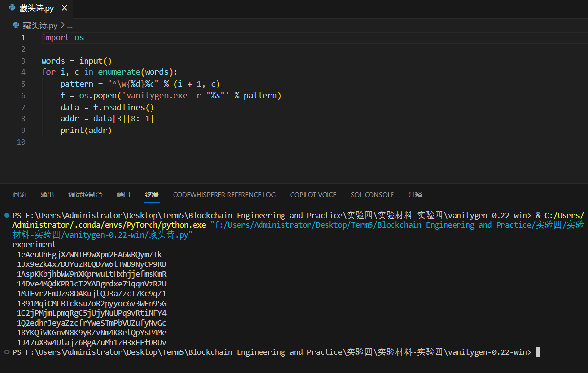
Task: Click the terminal cursor at last prompt
Action: pos(538,352)
